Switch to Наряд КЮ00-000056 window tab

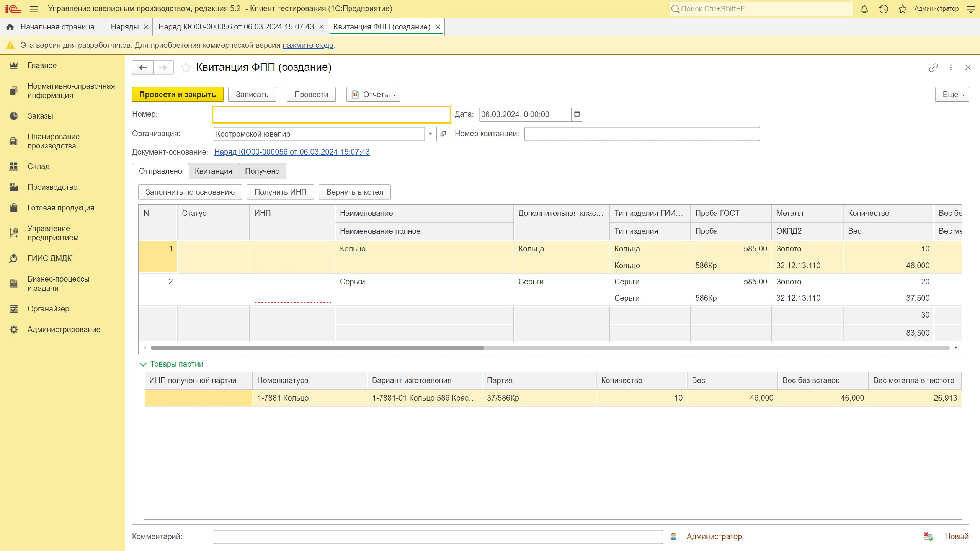[236, 27]
